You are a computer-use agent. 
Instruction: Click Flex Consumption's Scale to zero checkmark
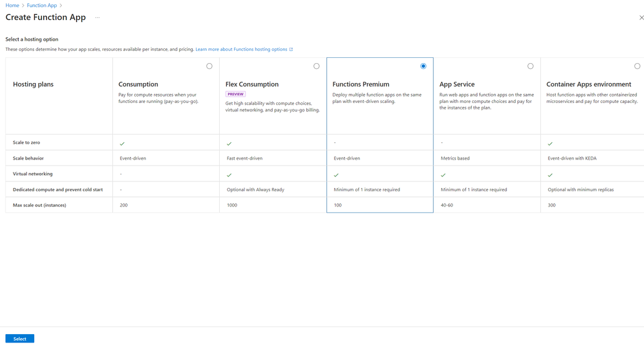[x=229, y=144]
